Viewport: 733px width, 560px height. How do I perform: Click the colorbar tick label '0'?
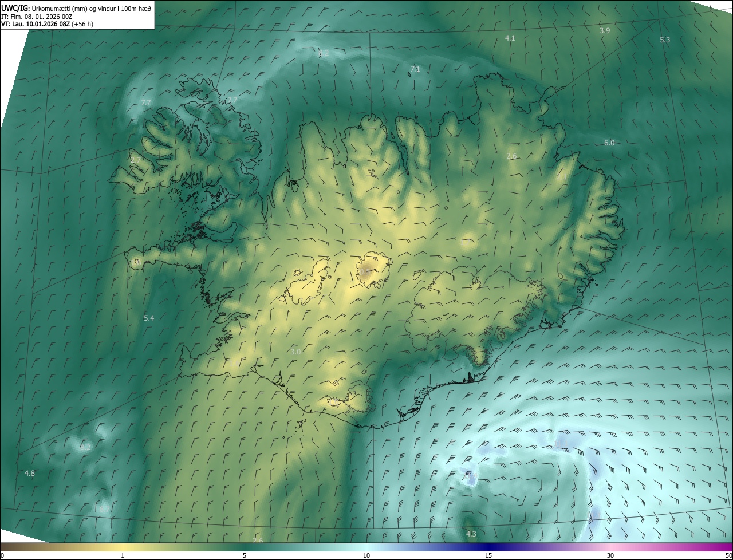[2, 555]
